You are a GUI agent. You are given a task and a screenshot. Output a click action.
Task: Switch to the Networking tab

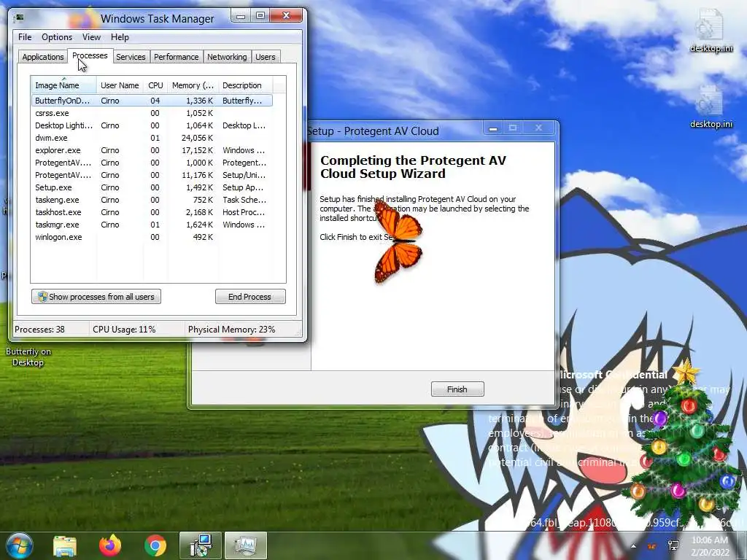[x=227, y=57]
